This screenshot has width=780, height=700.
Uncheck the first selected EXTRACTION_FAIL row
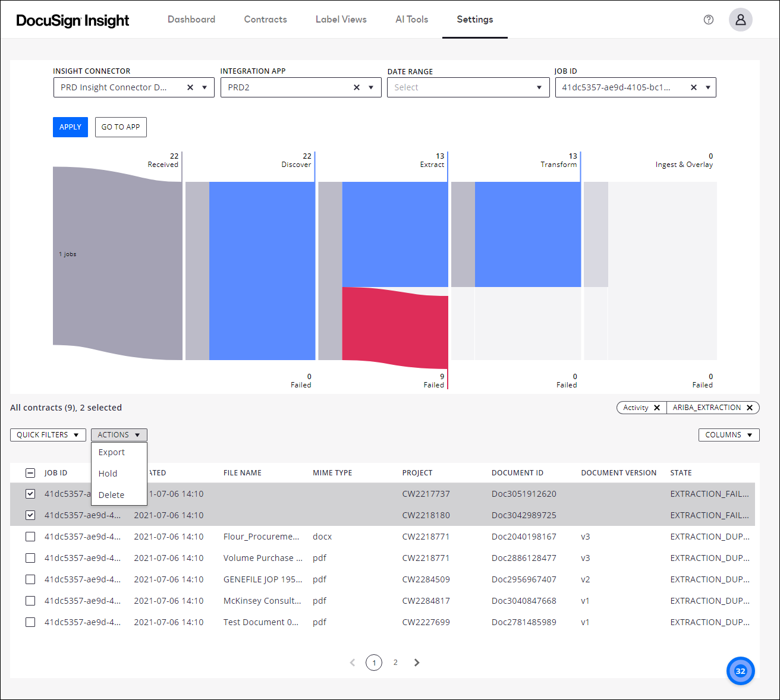[x=30, y=493]
